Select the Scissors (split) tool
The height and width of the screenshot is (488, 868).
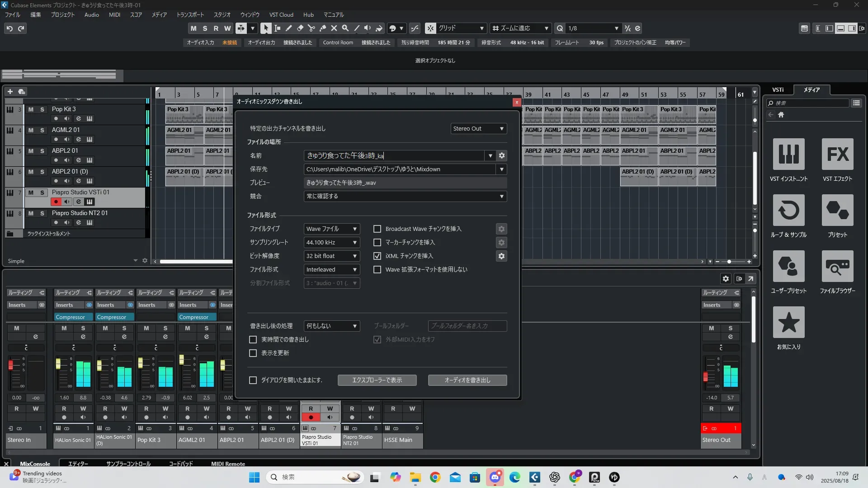pyautogui.click(x=311, y=28)
